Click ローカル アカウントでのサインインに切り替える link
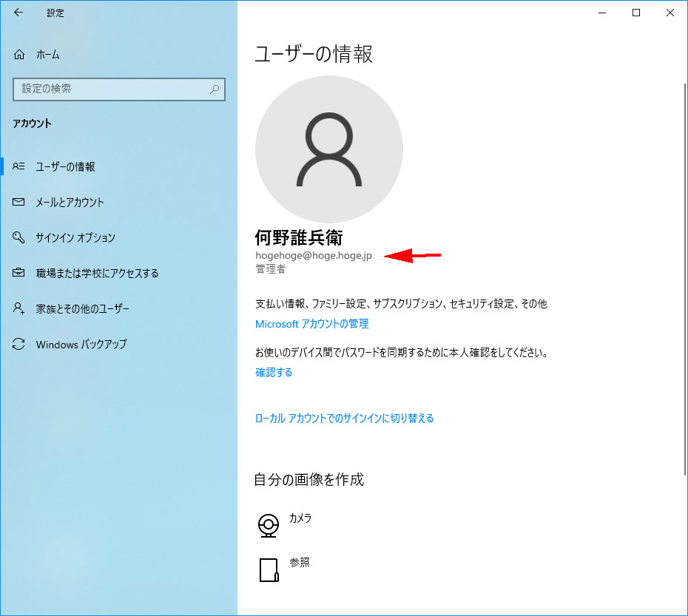The width and height of the screenshot is (688, 616). pos(344,419)
